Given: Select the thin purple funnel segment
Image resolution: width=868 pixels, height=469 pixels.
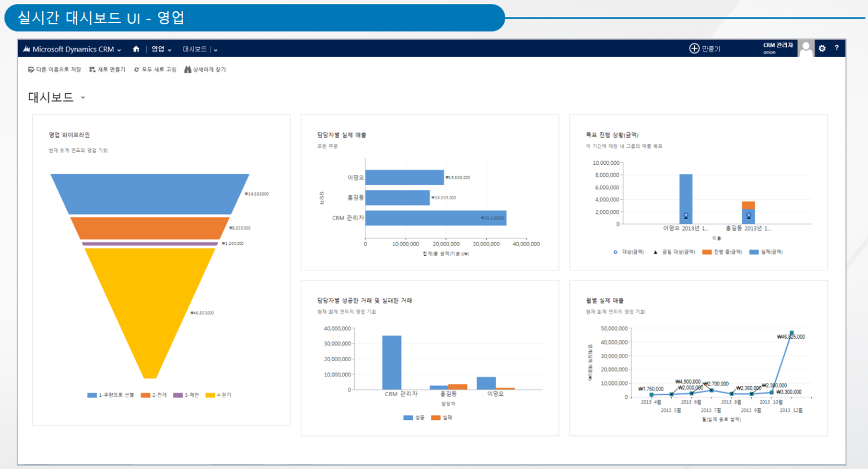Looking at the screenshot, I should pyautogui.click(x=149, y=244).
